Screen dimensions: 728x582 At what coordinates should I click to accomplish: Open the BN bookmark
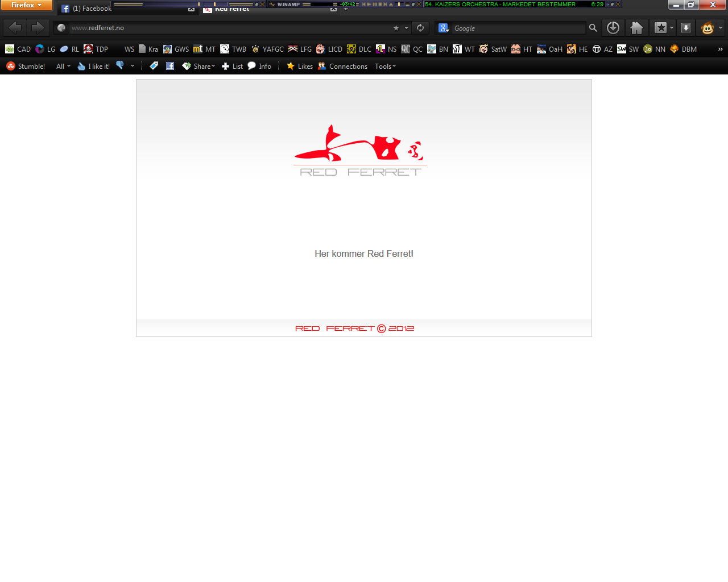coord(437,49)
